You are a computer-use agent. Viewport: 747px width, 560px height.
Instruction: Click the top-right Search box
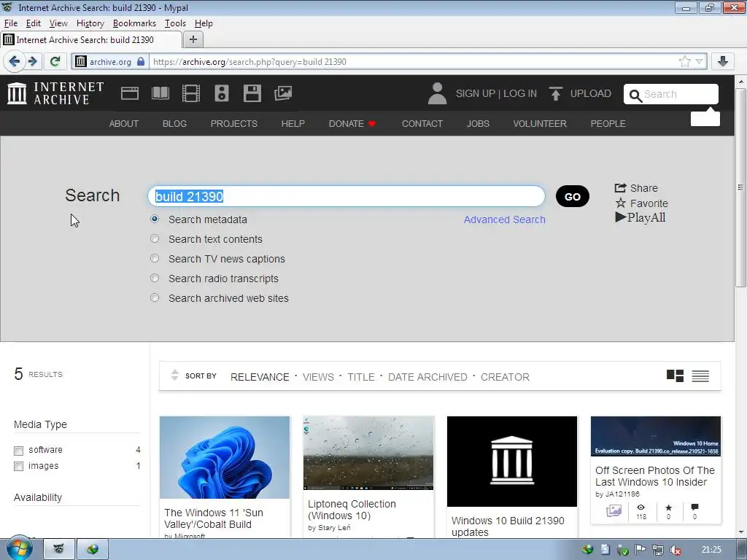coord(671,94)
